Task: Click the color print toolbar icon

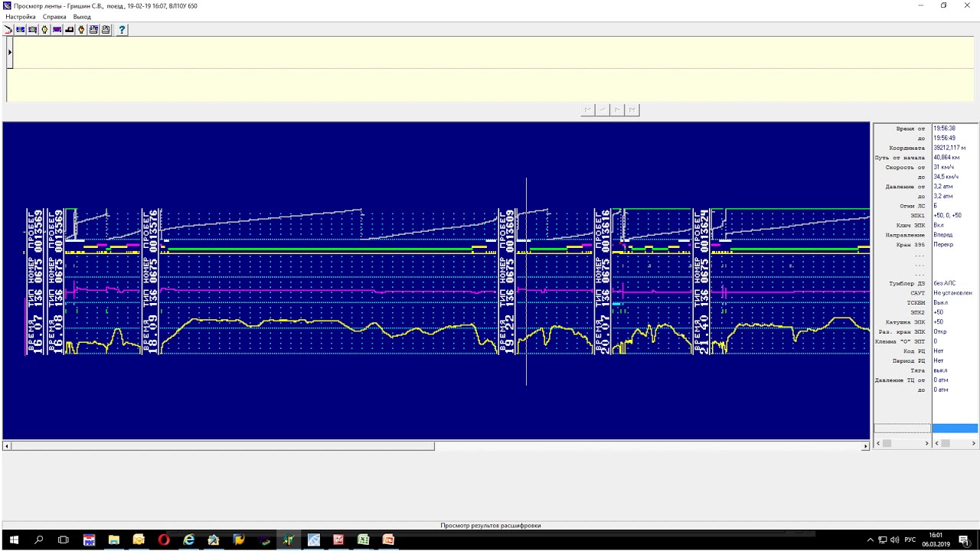Action: (x=93, y=30)
